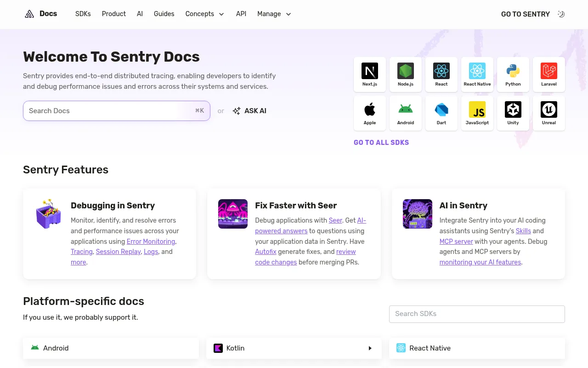Image resolution: width=588 pixels, height=368 pixels.
Task: Open the React Native SDK tile
Action: (477, 75)
